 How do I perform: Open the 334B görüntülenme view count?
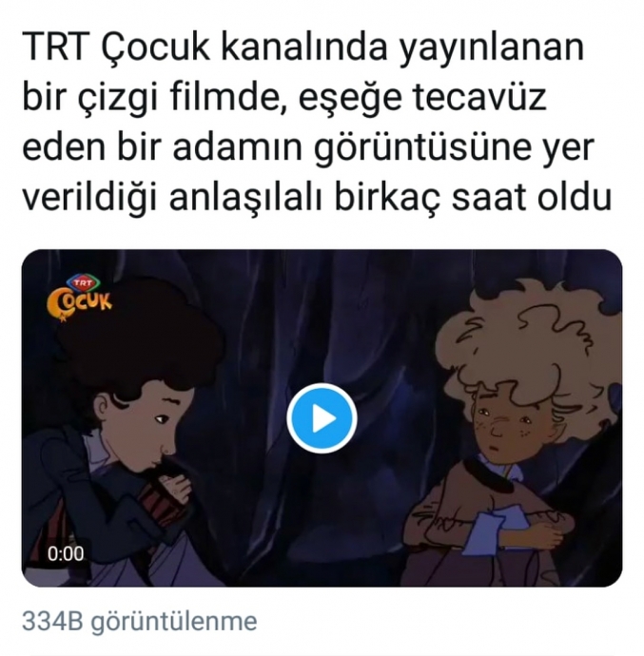pyautogui.click(x=139, y=622)
